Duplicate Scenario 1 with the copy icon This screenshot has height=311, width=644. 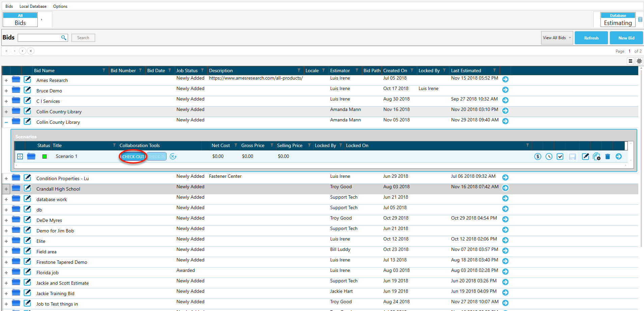596,157
